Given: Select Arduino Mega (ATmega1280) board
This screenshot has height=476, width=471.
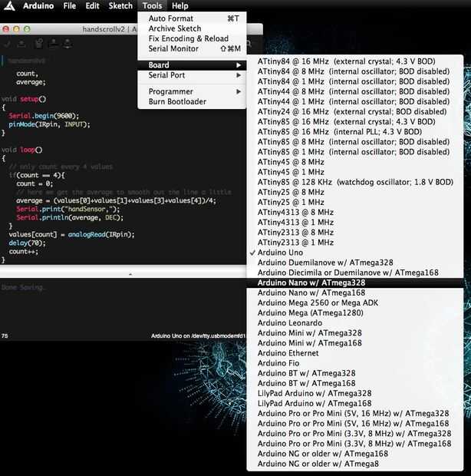Looking at the screenshot, I should point(355,312).
